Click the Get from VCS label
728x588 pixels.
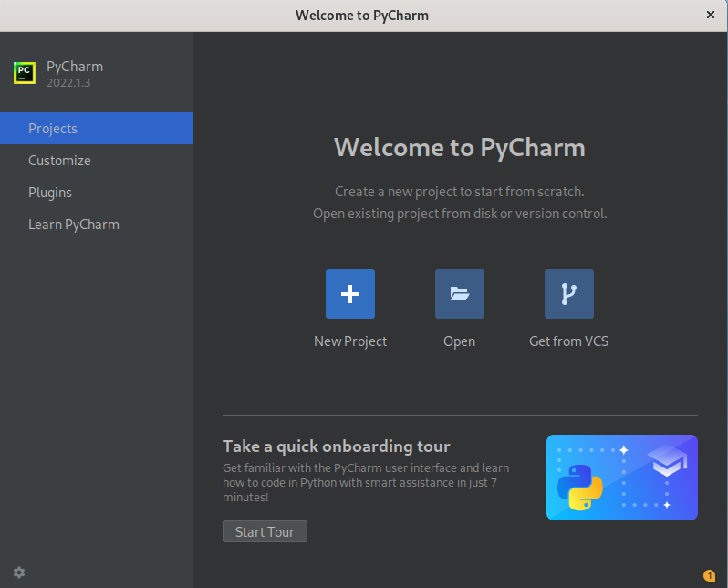pyautogui.click(x=568, y=341)
